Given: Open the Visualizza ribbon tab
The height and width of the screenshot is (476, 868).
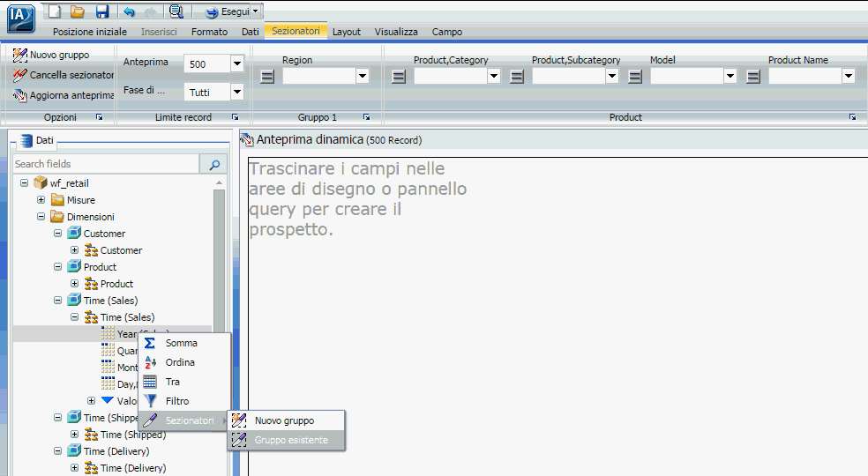Looking at the screenshot, I should click(x=396, y=32).
